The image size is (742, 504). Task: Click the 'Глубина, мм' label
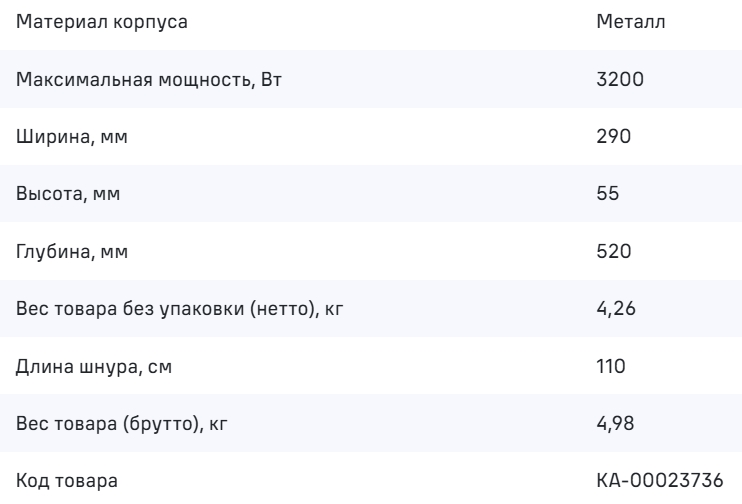(73, 252)
